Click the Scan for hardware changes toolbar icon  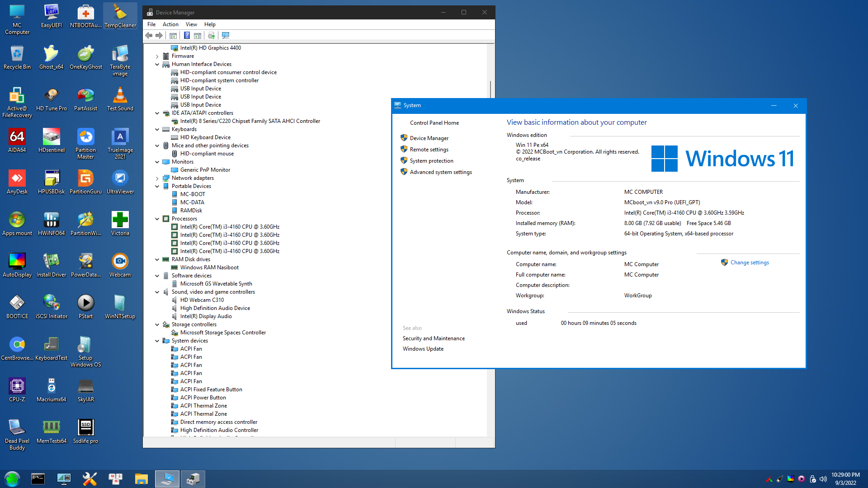(x=226, y=35)
